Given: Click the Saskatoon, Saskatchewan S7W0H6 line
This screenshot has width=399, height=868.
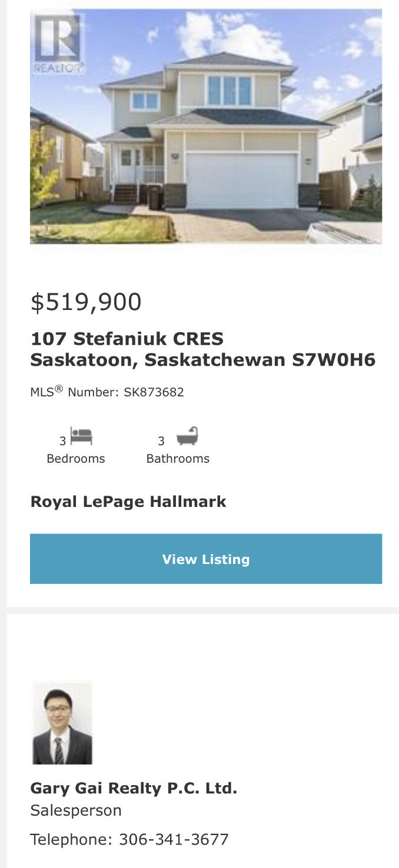Looking at the screenshot, I should [x=202, y=360].
